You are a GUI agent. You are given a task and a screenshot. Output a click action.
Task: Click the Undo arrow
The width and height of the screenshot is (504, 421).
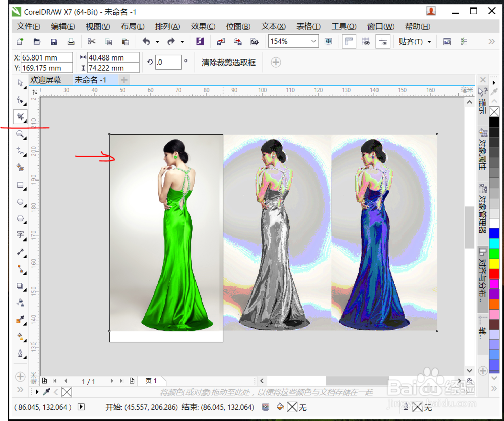coord(146,41)
